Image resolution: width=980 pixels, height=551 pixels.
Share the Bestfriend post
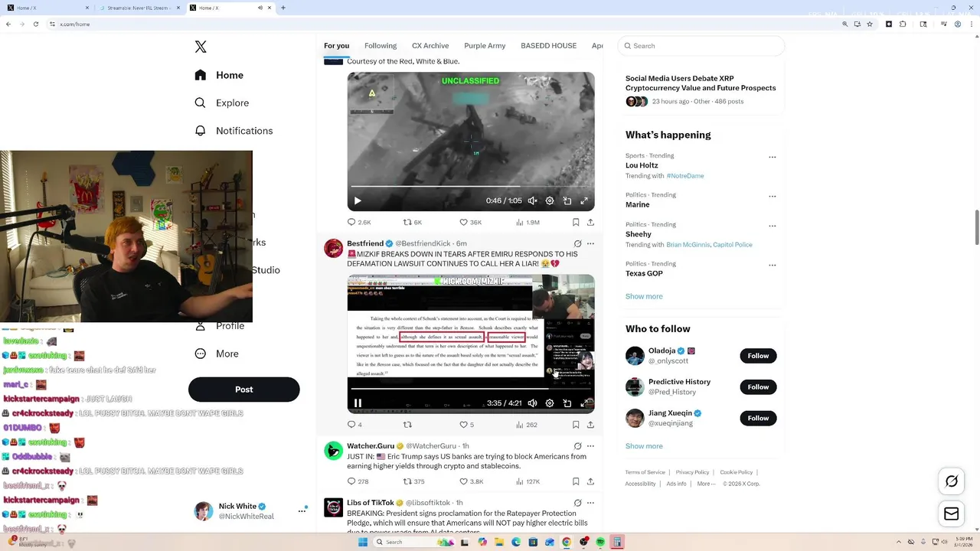click(590, 425)
